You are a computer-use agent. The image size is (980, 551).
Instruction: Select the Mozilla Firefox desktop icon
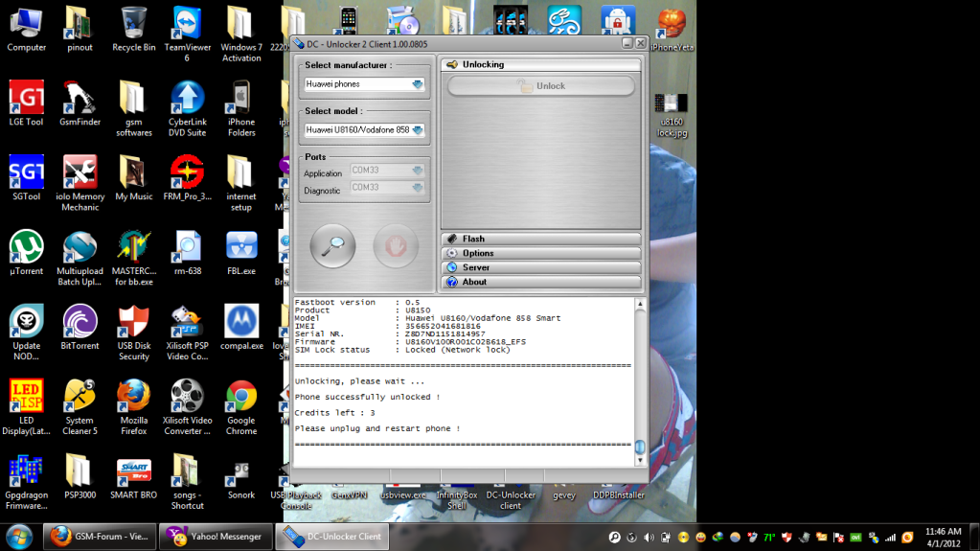tap(134, 406)
